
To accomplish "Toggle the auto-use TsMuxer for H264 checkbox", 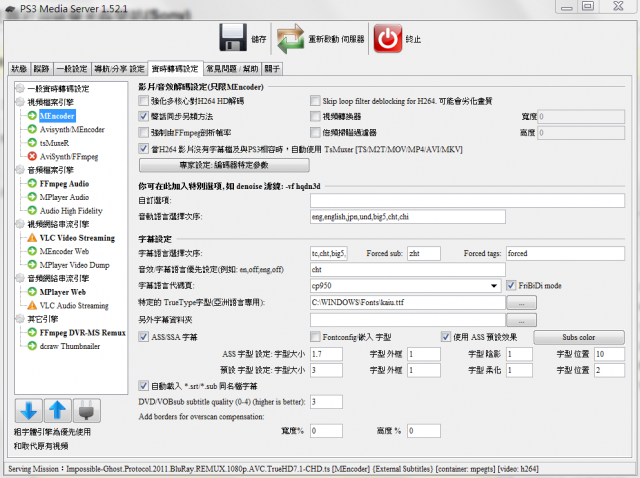I will tap(143, 149).
